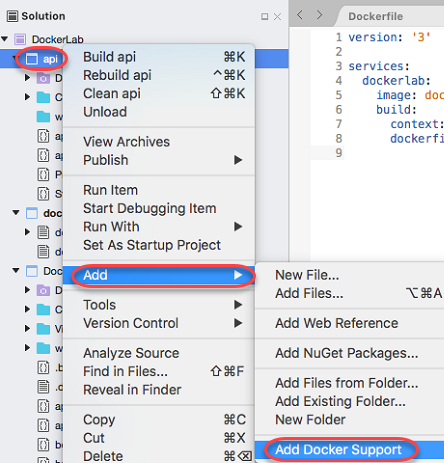Click the image: key on line 5
The image size is (444, 463).
pyautogui.click(x=397, y=95)
